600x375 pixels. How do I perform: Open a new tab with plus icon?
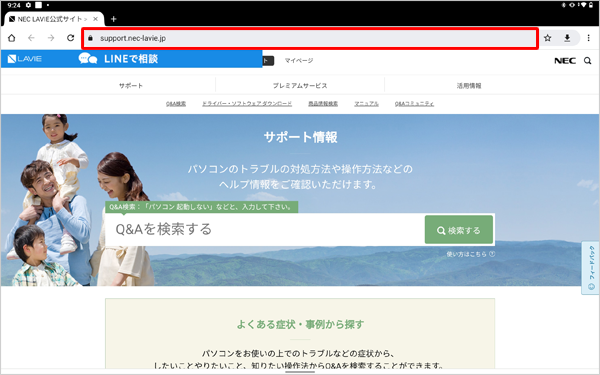click(x=113, y=19)
